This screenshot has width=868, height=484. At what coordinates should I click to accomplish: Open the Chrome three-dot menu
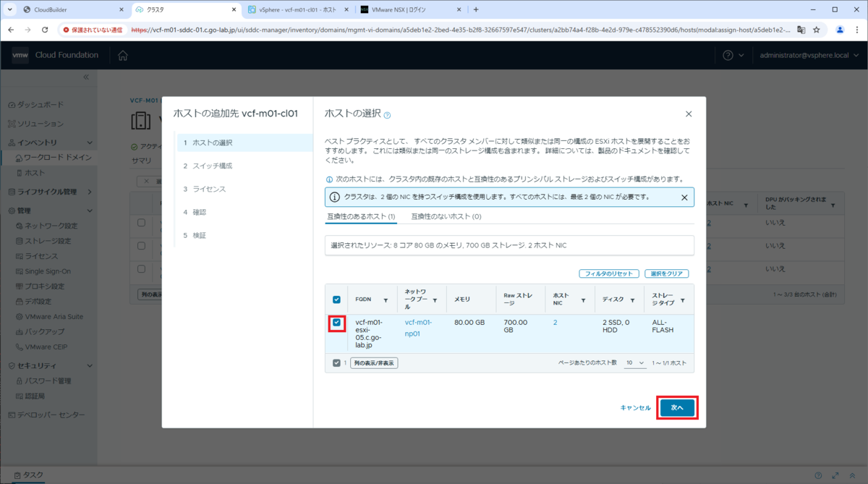click(x=856, y=30)
